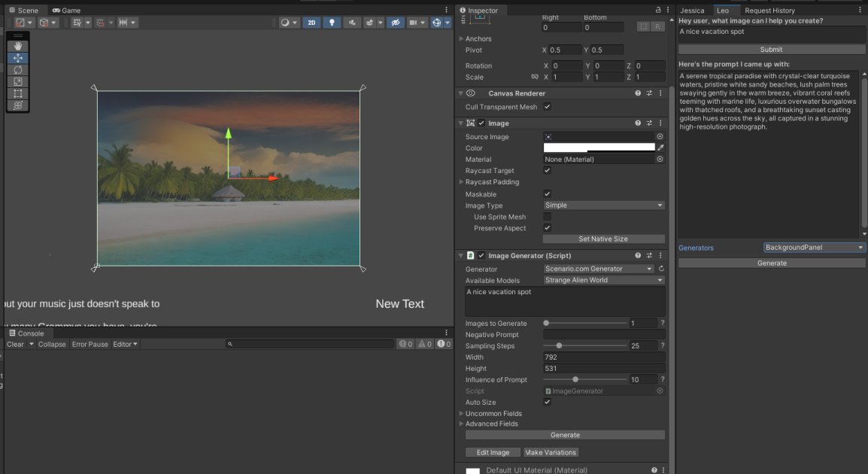
Task: Toggle the Preserve Aspect checkbox
Action: tap(547, 227)
